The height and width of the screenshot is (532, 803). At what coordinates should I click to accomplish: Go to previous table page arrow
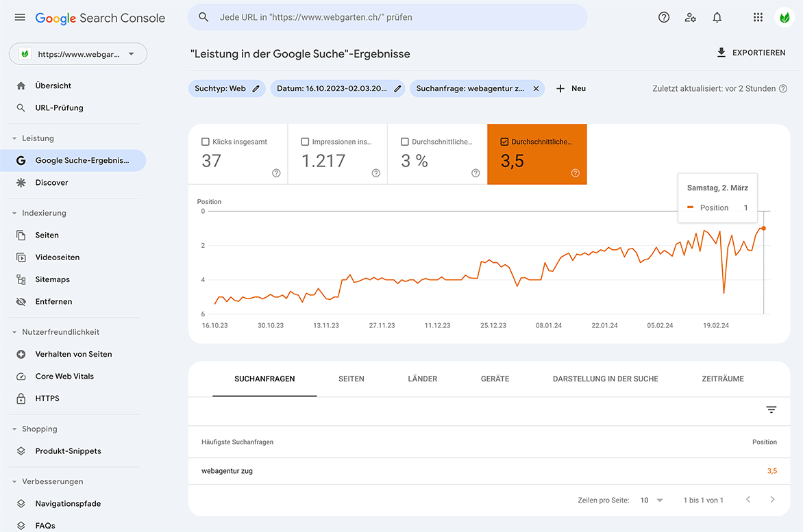(x=748, y=499)
